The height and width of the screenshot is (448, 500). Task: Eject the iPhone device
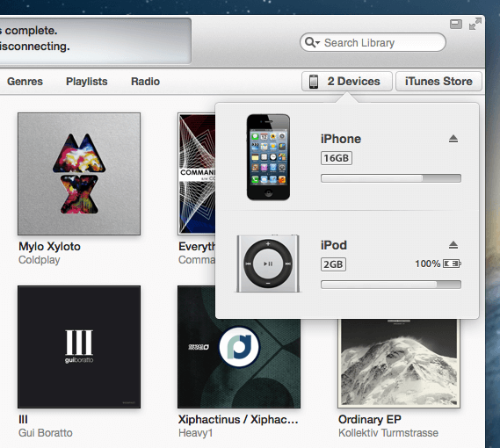pyautogui.click(x=453, y=139)
